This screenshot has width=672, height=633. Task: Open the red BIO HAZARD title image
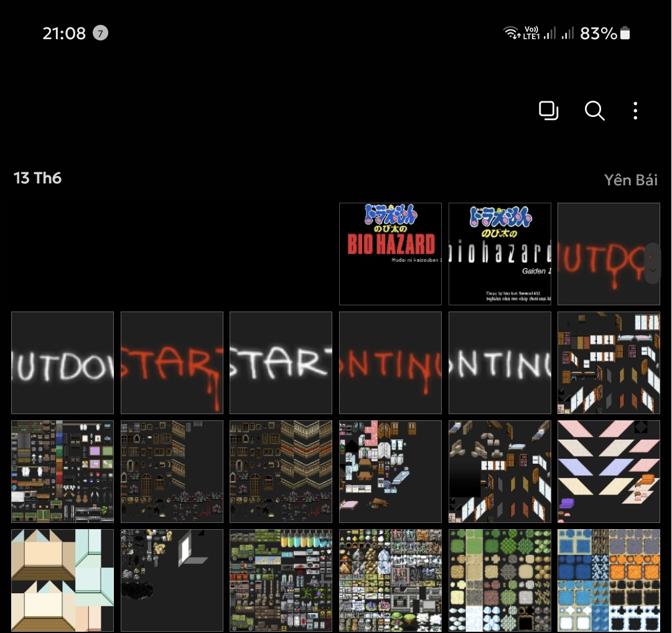coord(390,254)
